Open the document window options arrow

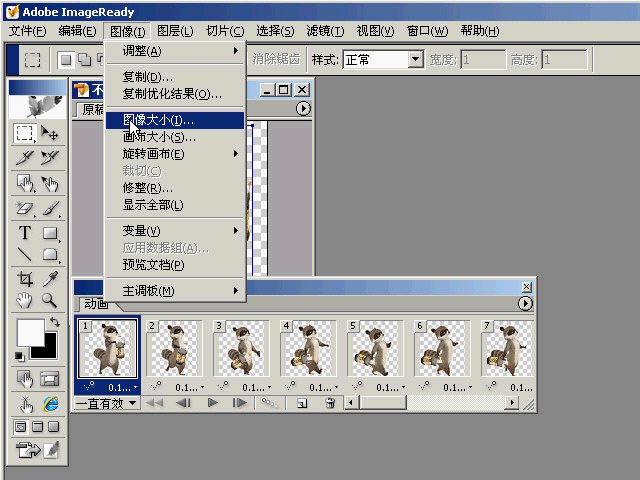(x=303, y=109)
